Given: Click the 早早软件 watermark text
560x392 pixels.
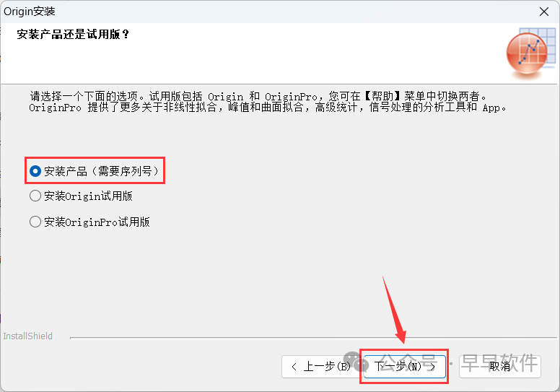Looking at the screenshot, I should pyautogui.click(x=499, y=363).
